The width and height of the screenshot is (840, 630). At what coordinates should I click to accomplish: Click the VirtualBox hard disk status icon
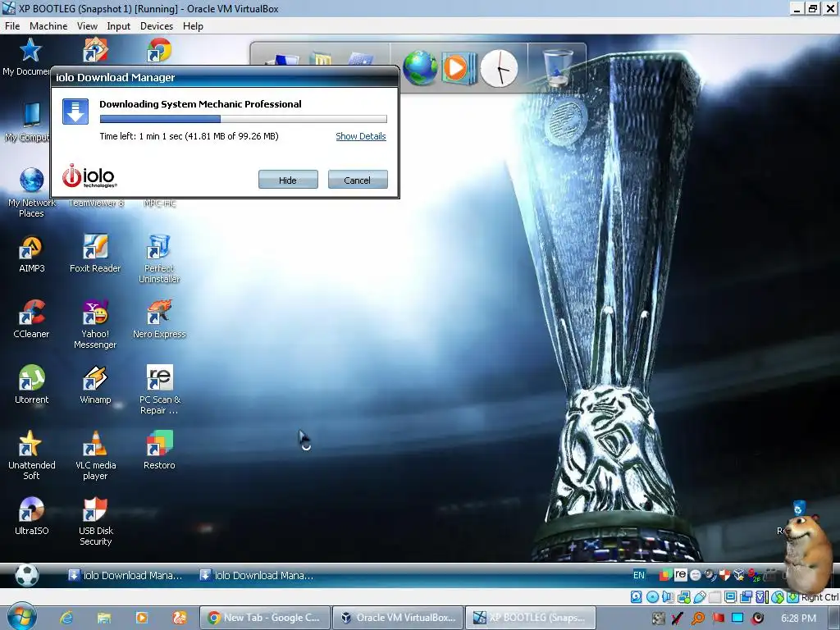click(636, 597)
